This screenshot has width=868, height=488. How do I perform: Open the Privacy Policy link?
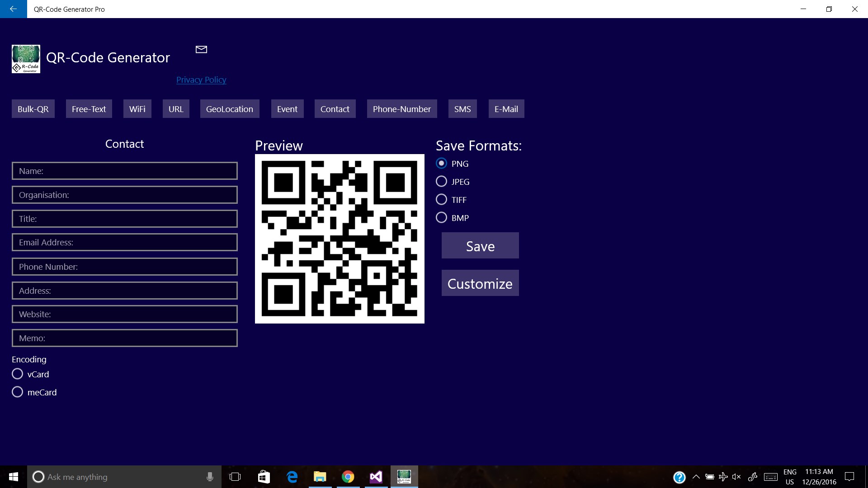(x=201, y=80)
